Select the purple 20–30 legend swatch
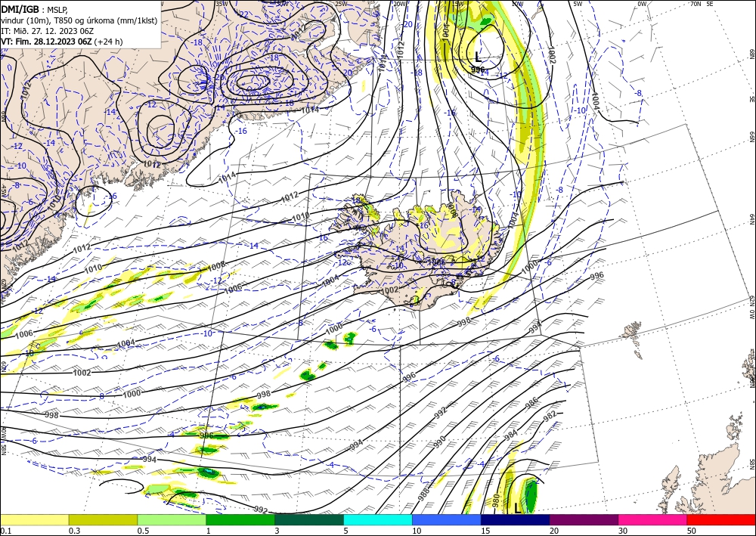The width and height of the screenshot is (756, 536). (x=584, y=519)
